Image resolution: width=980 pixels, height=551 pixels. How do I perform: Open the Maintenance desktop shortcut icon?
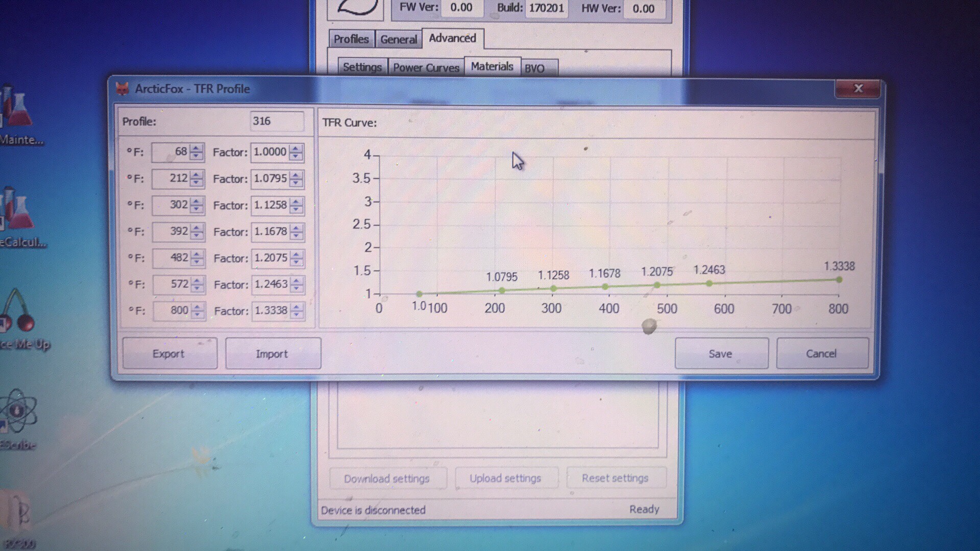(17, 108)
